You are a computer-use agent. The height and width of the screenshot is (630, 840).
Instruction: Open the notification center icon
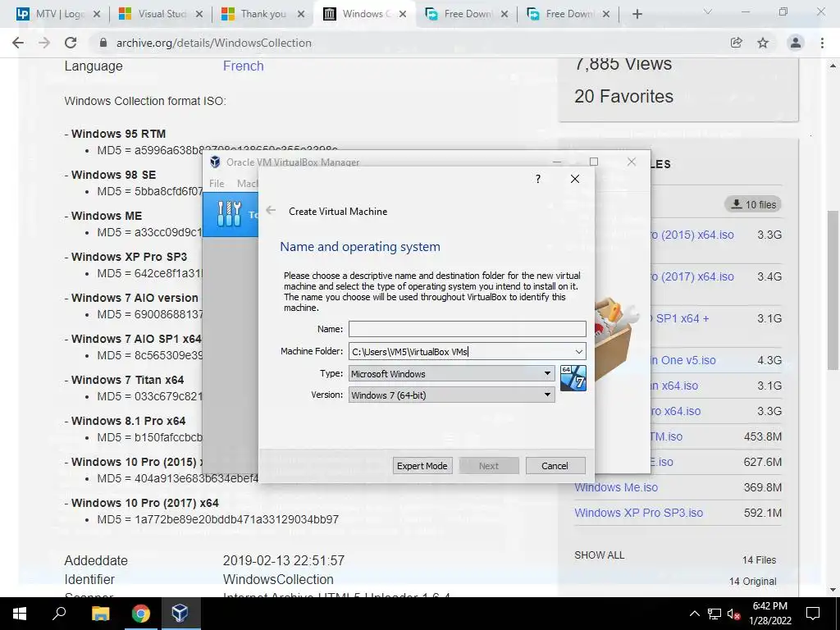(x=813, y=614)
